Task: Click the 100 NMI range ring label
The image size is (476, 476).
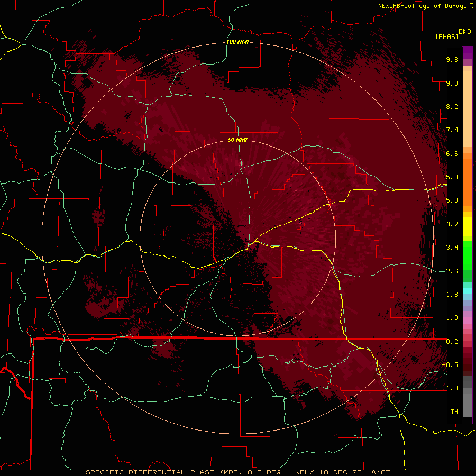Action: click(x=237, y=42)
